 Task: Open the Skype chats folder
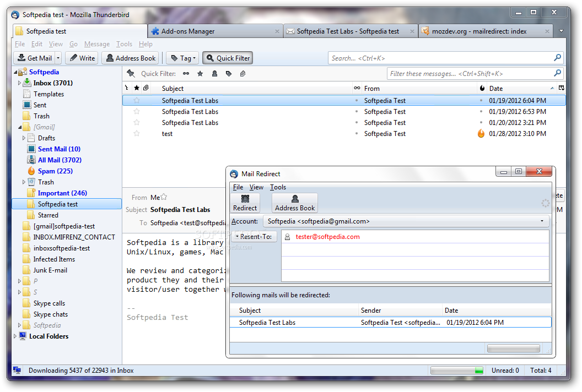tap(51, 314)
